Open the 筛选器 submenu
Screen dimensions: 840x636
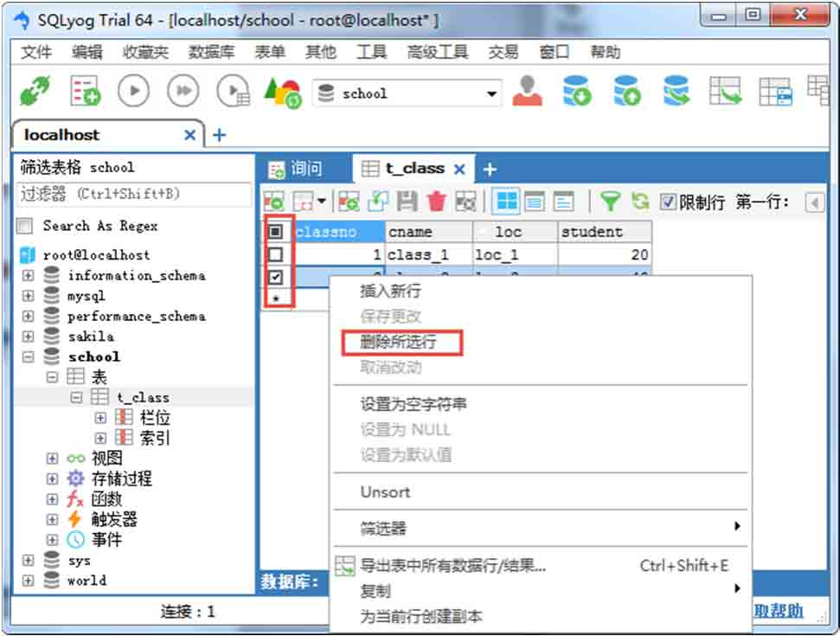click(x=541, y=528)
